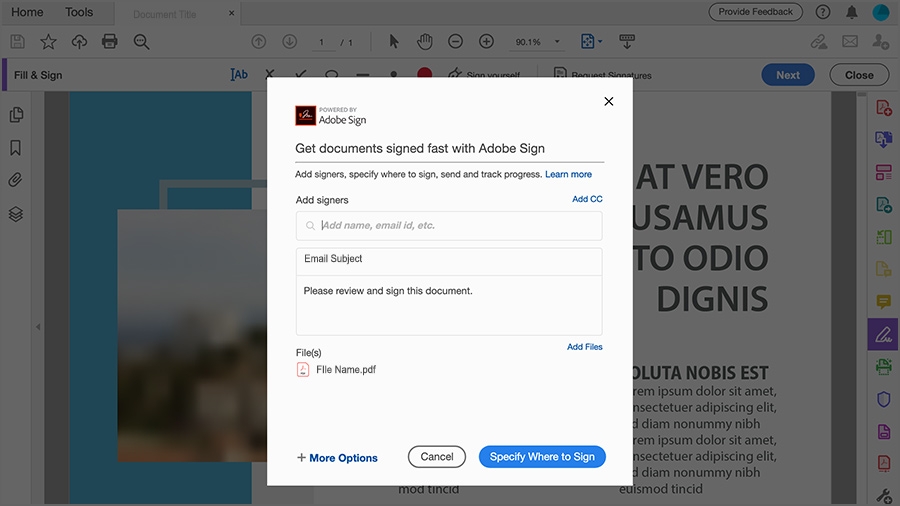Click the message body text area
Viewport: 900px width, 506px height.
click(x=449, y=305)
